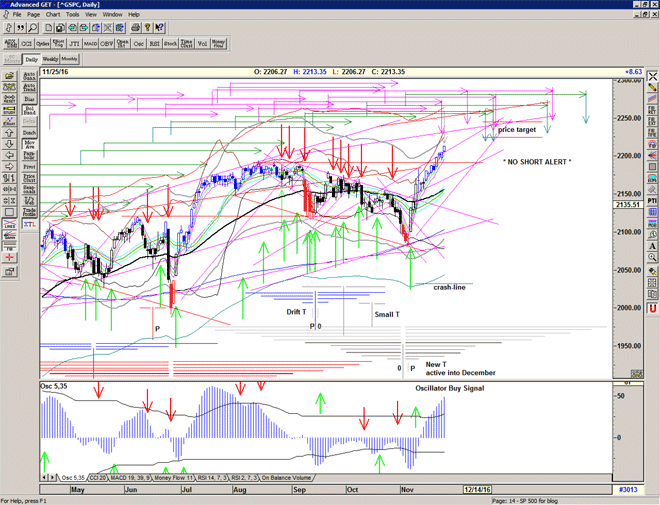
Task: Toggle the Mov Avg study button
Action: pyautogui.click(x=28, y=143)
